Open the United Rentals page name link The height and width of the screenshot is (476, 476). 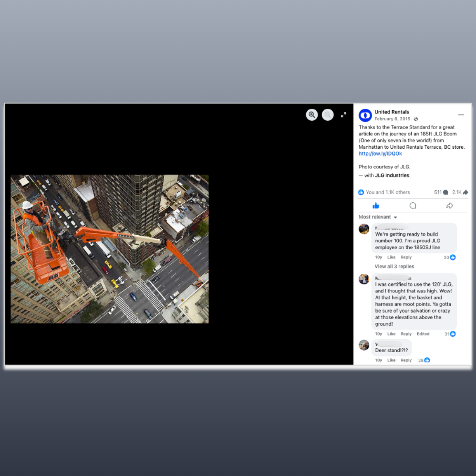point(392,112)
